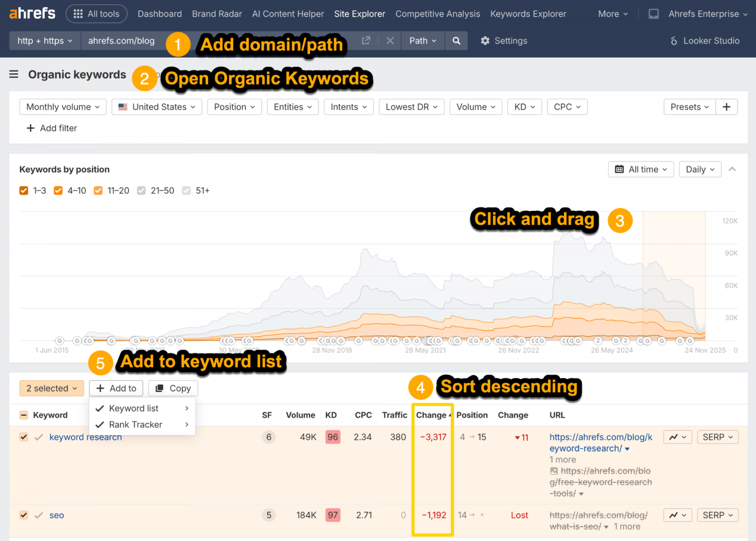The image size is (756, 541).
Task: Open the Competitive Analysis tab
Action: pos(437,14)
